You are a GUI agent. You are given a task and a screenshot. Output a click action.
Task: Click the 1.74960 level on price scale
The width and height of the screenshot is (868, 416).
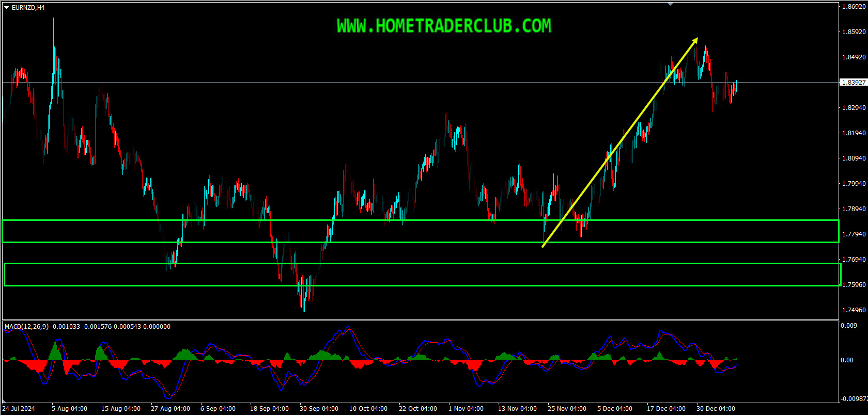click(854, 310)
